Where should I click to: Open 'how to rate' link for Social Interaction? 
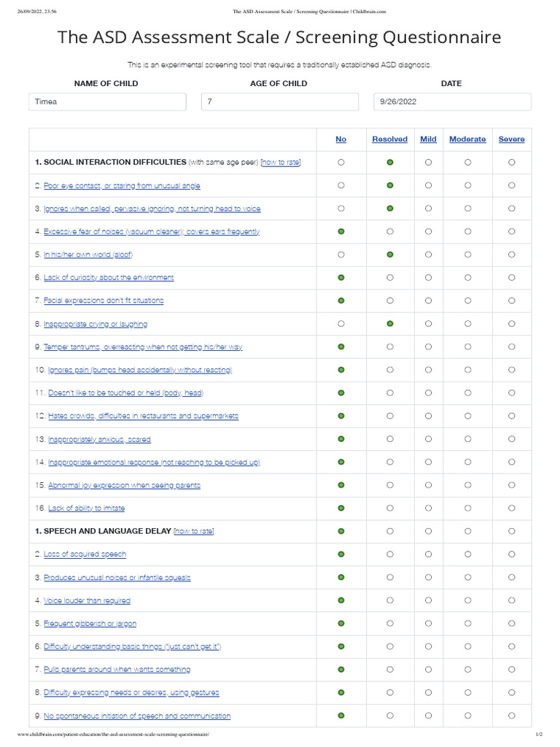pyautogui.click(x=281, y=162)
